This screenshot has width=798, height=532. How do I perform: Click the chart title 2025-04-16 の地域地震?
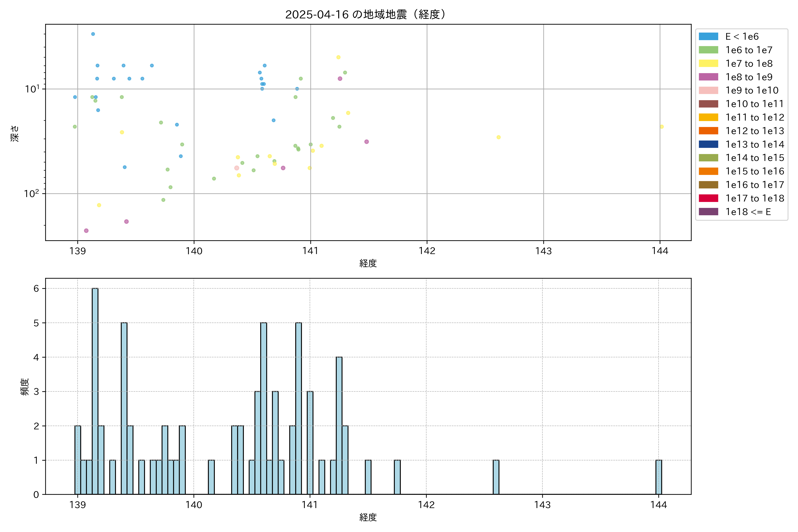click(365, 14)
